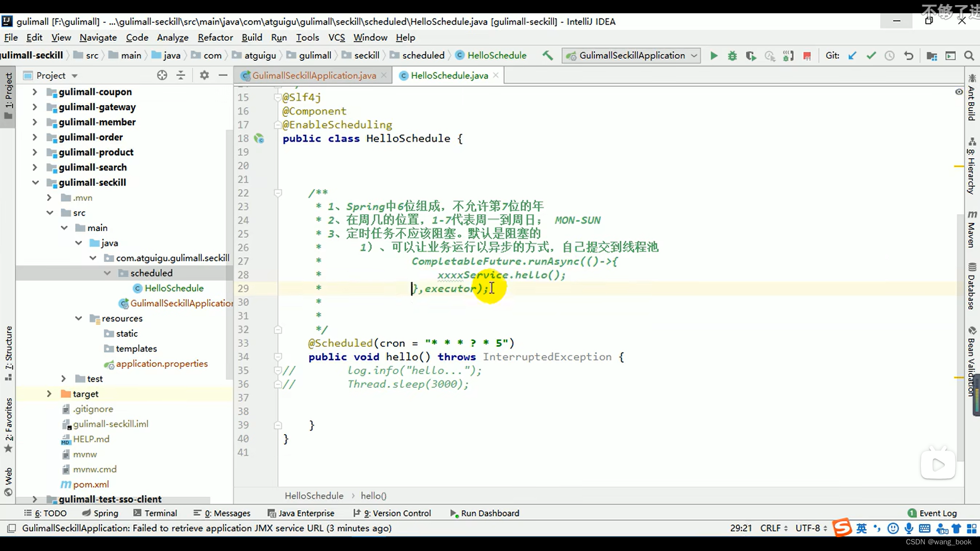980x551 pixels.
Task: Expand the gulimall-order module
Action: pos(35,137)
